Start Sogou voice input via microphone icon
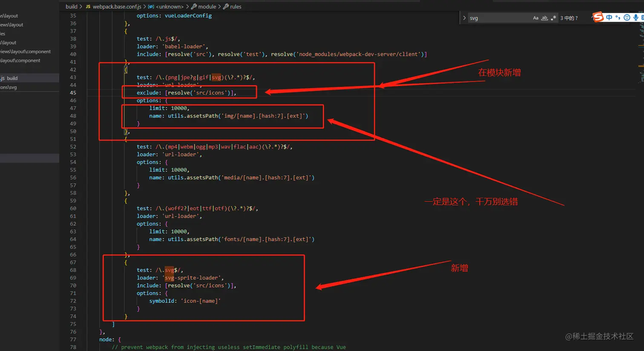The width and height of the screenshot is (644, 351). tap(635, 17)
